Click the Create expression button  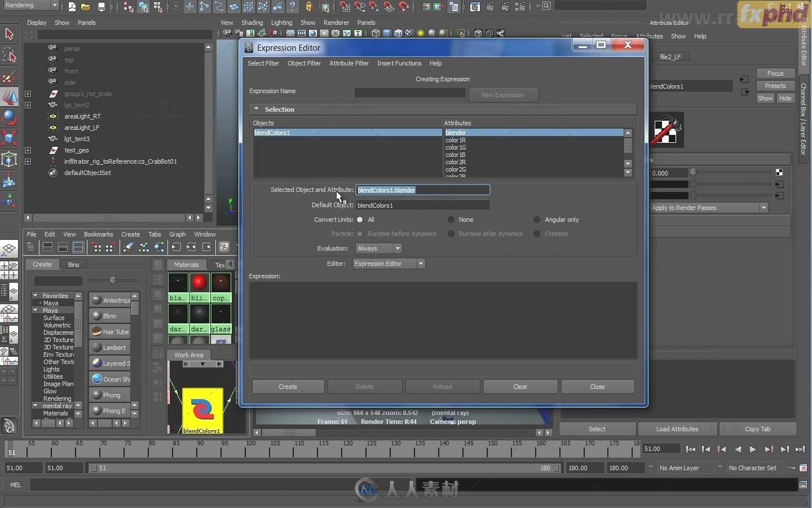pyautogui.click(x=288, y=387)
